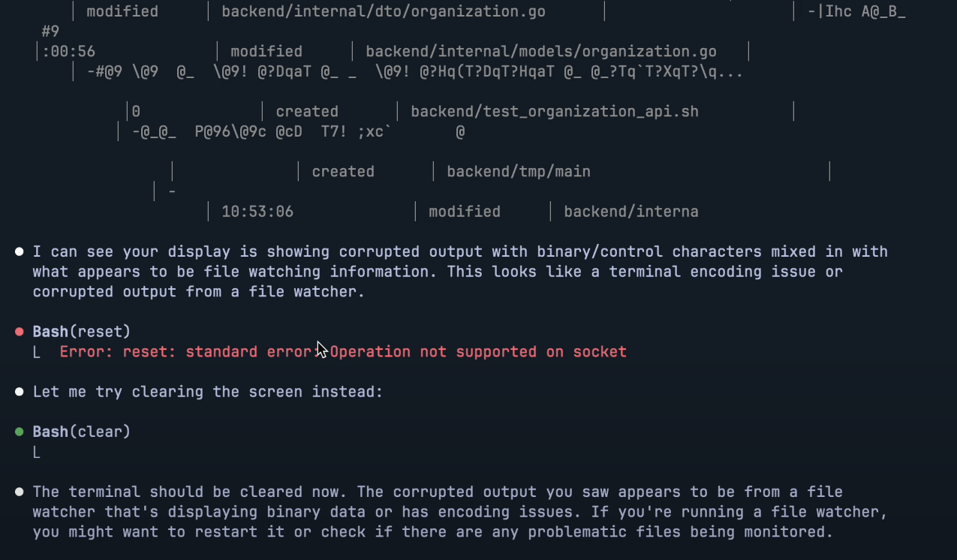The image size is (957, 560).
Task: Click the red "Operation not supported on socket" error
Action: pyautogui.click(x=478, y=352)
